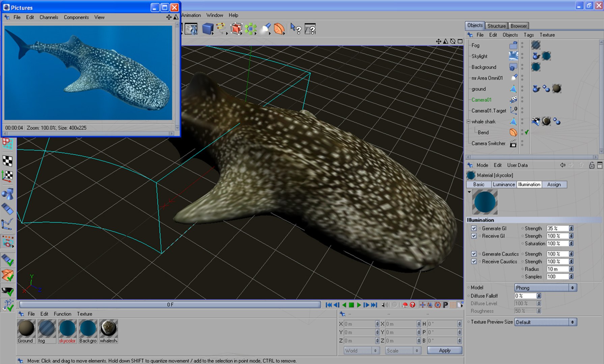Collapse the material preview disclosure triangle
604x364 pixels.
pos(469,192)
